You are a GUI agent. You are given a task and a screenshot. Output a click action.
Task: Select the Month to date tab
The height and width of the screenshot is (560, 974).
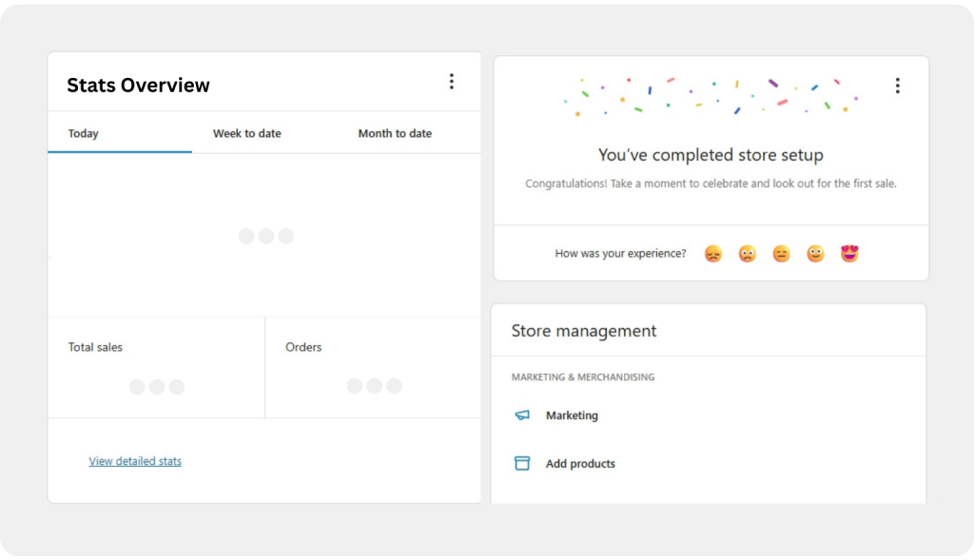pyautogui.click(x=395, y=133)
